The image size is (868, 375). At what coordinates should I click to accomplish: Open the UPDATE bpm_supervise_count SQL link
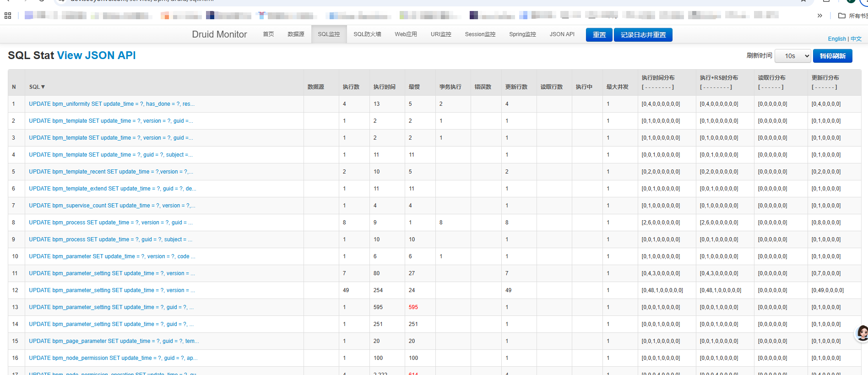click(x=112, y=206)
